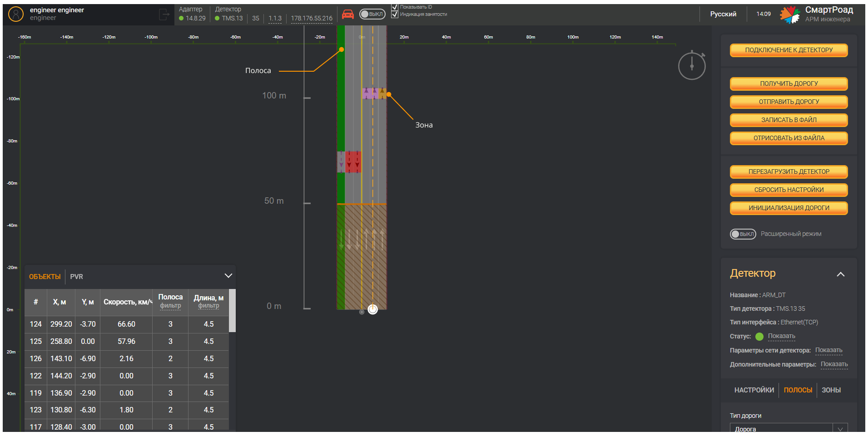Click ПОЛУЧИТЬ ДОРОГУ button
This screenshot has width=868, height=436.
pos(789,84)
